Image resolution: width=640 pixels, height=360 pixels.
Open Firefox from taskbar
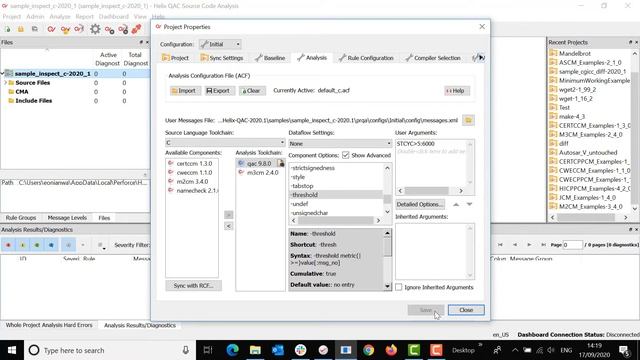[x=391, y=350]
